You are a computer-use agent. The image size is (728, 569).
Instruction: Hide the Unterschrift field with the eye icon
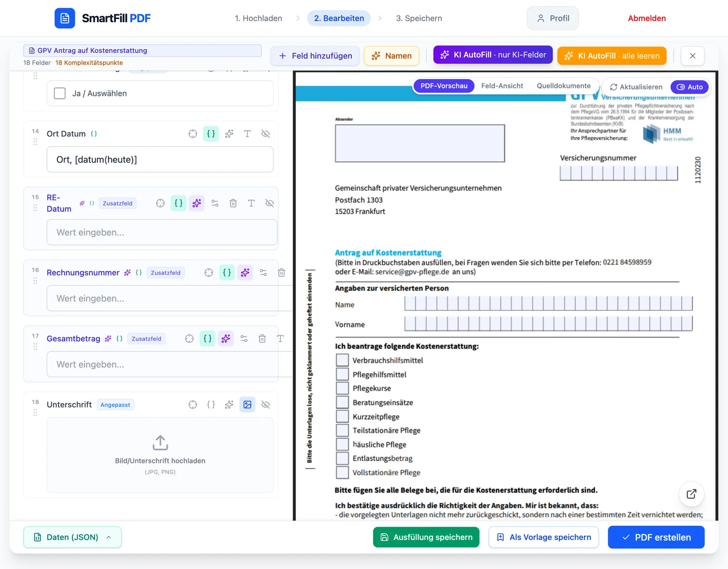pos(266,405)
